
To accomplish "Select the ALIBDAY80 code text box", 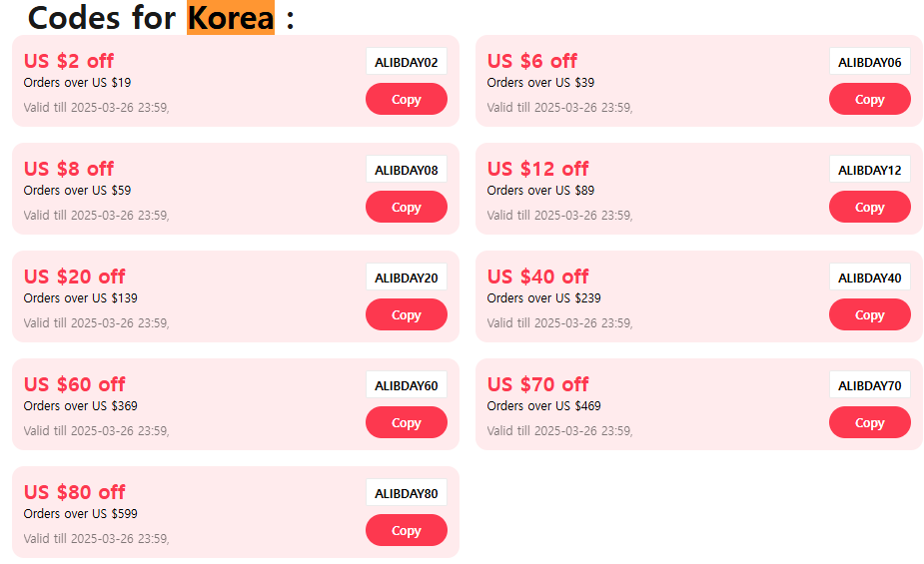I will 406,493.
